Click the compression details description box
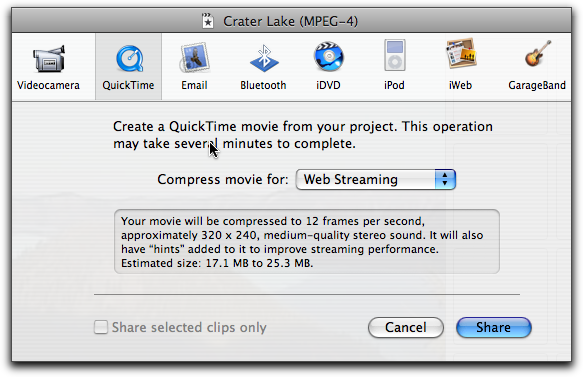Screen dimensions: 583x377 [307, 242]
